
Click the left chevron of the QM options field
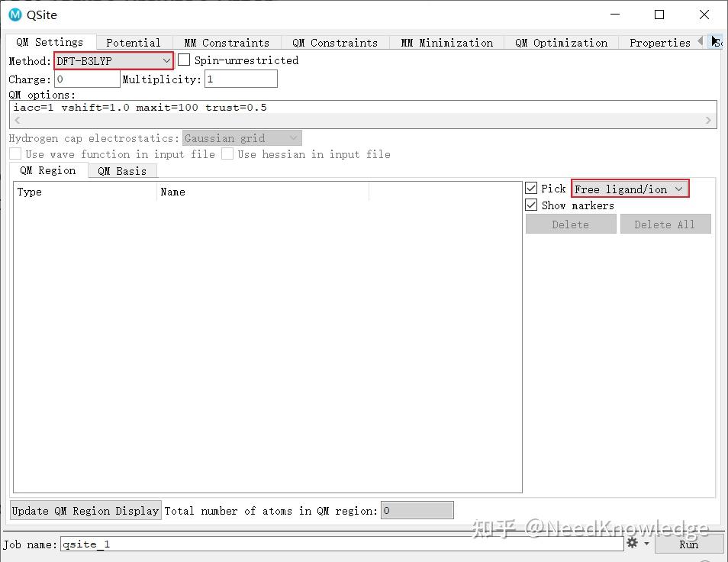coord(16,120)
